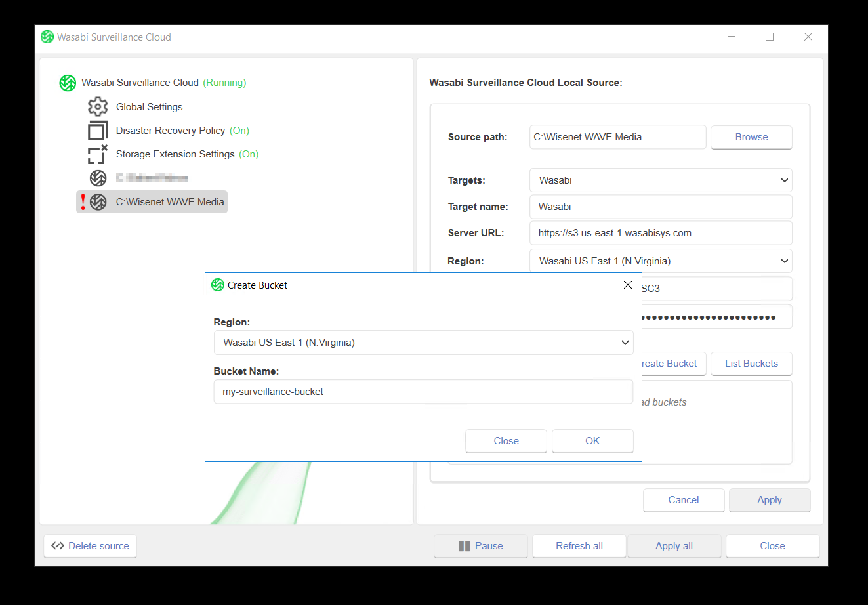Click the Source path field
Image resolution: width=868 pixels, height=605 pixels.
click(x=617, y=137)
